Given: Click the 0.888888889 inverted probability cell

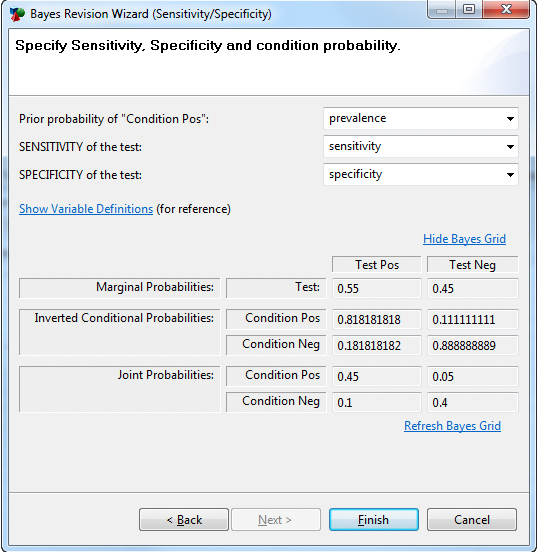Looking at the screenshot, I should (x=473, y=345).
